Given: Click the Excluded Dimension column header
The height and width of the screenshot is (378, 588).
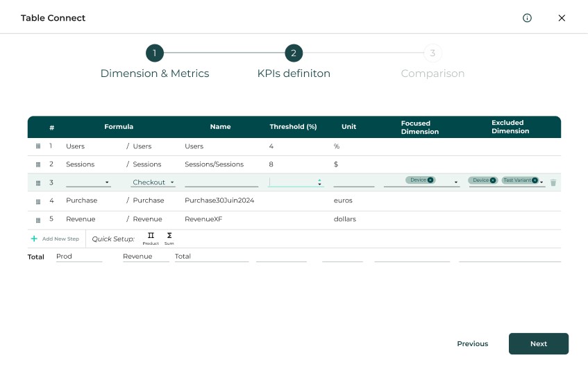Looking at the screenshot, I should pos(510,127).
